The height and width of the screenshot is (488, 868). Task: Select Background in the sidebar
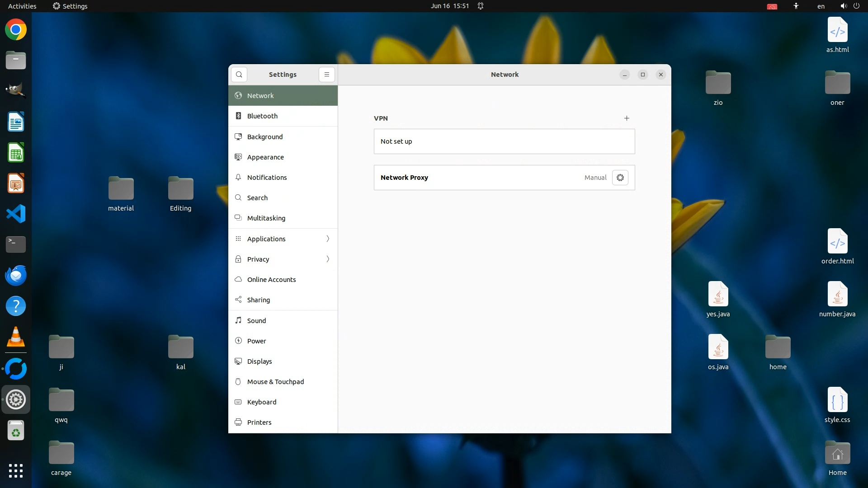264,137
